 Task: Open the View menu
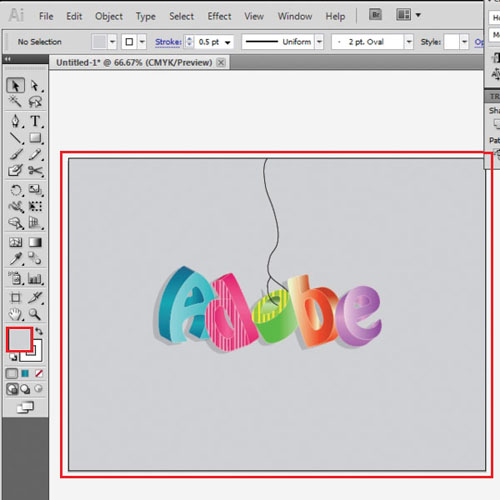(254, 16)
